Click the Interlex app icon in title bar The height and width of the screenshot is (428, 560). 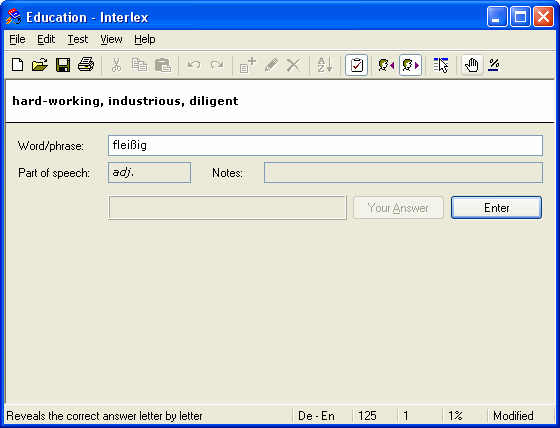[13, 16]
